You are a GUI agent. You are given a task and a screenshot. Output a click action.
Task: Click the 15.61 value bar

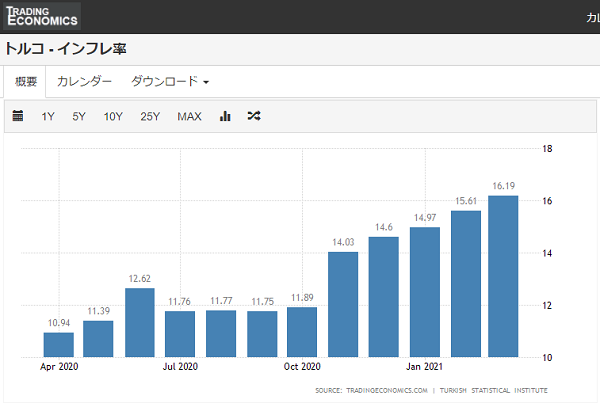pos(466,284)
